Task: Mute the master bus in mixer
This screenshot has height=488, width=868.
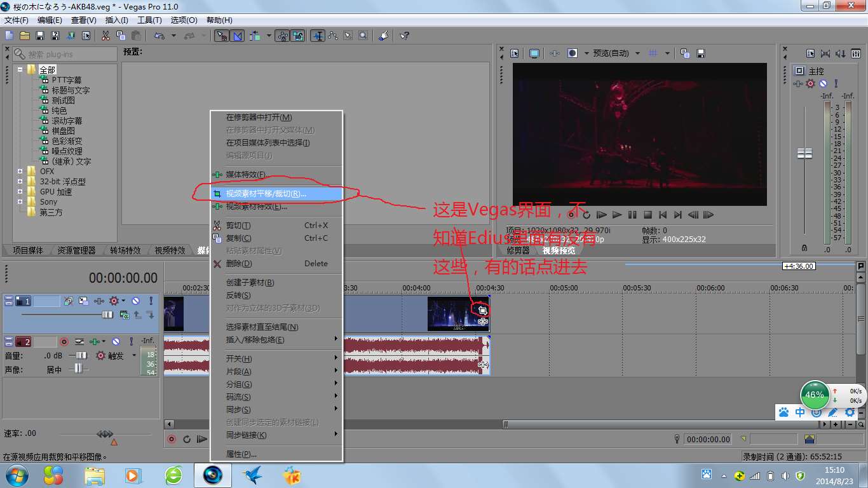Action: coord(823,83)
